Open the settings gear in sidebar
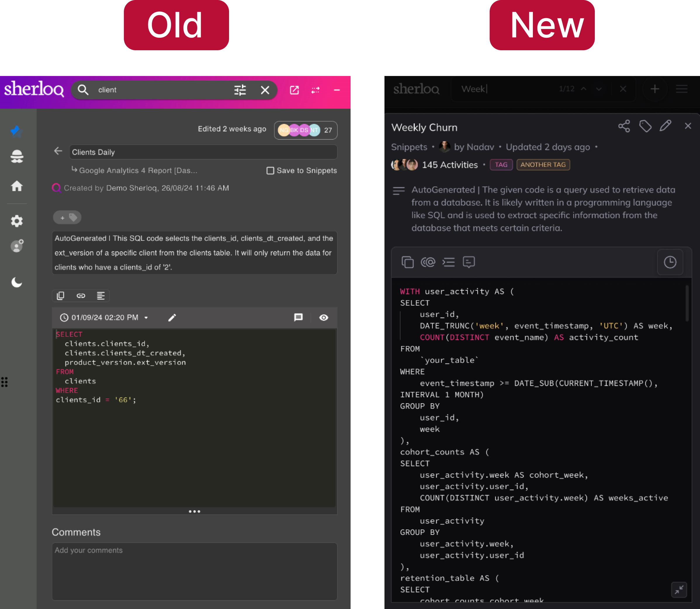The image size is (700, 609). pos(17,221)
